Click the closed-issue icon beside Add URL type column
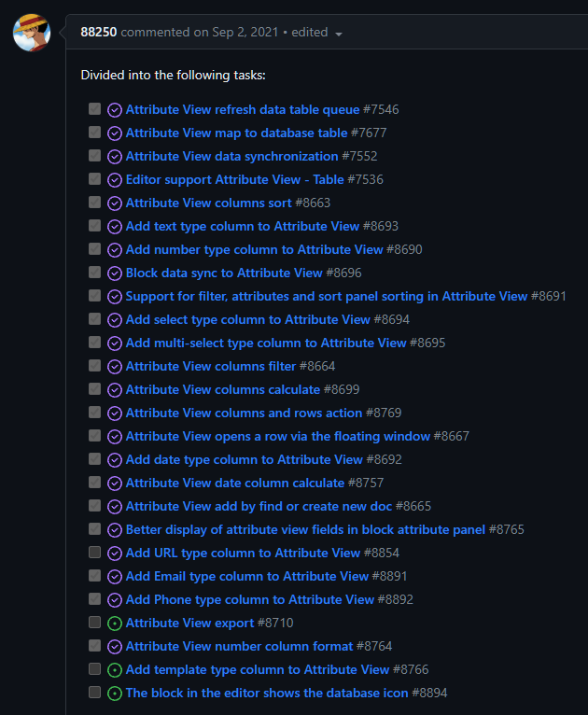 [115, 553]
